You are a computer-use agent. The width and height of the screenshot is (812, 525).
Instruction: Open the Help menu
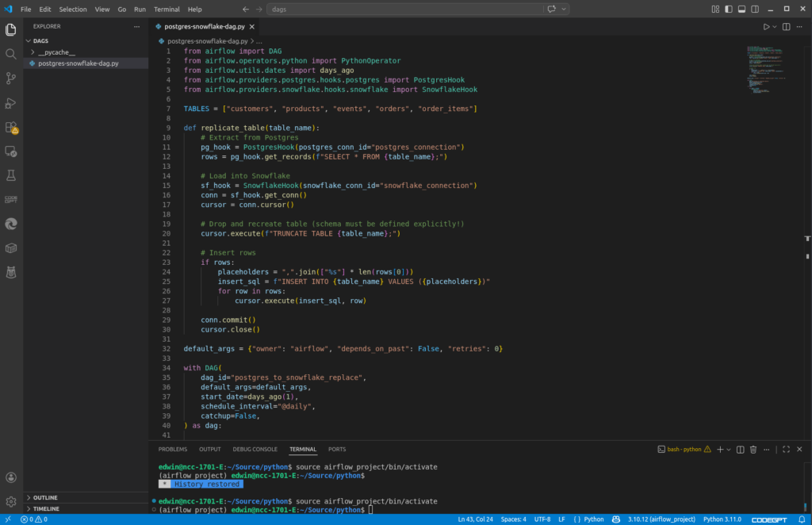195,10
